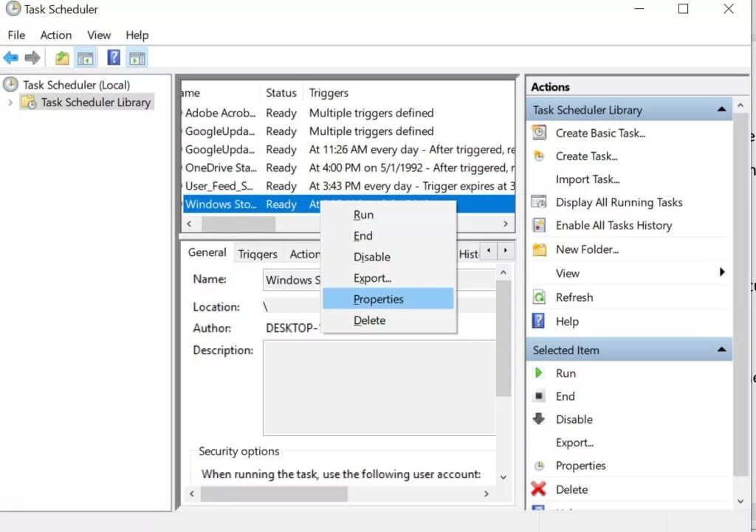
Task: Open the View menu in menu bar
Action: 99,35
